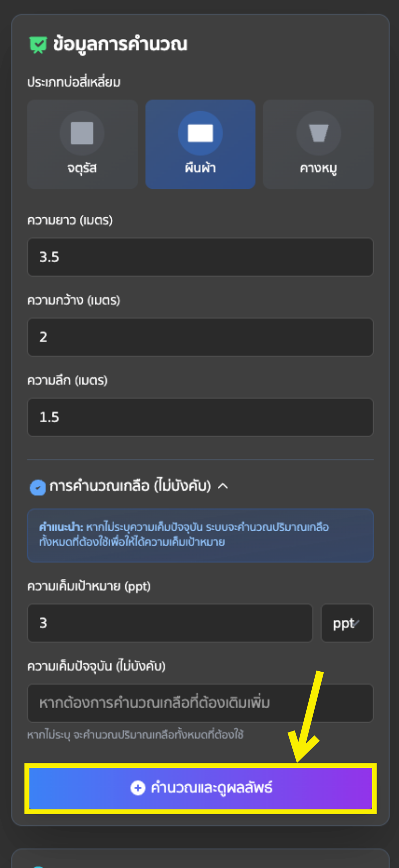Click the green checkmark icon beside ข้อมูลการคำนวณ
This screenshot has height=868, width=399.
coord(38,45)
